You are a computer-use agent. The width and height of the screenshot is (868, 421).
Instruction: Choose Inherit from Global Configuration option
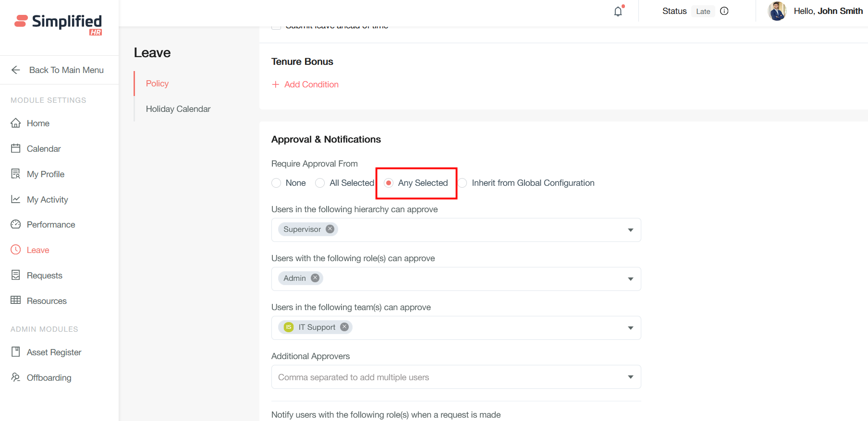(x=463, y=183)
